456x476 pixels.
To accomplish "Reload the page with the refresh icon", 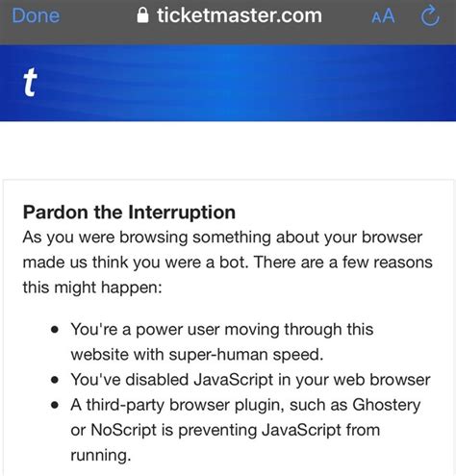I will point(430,15).
